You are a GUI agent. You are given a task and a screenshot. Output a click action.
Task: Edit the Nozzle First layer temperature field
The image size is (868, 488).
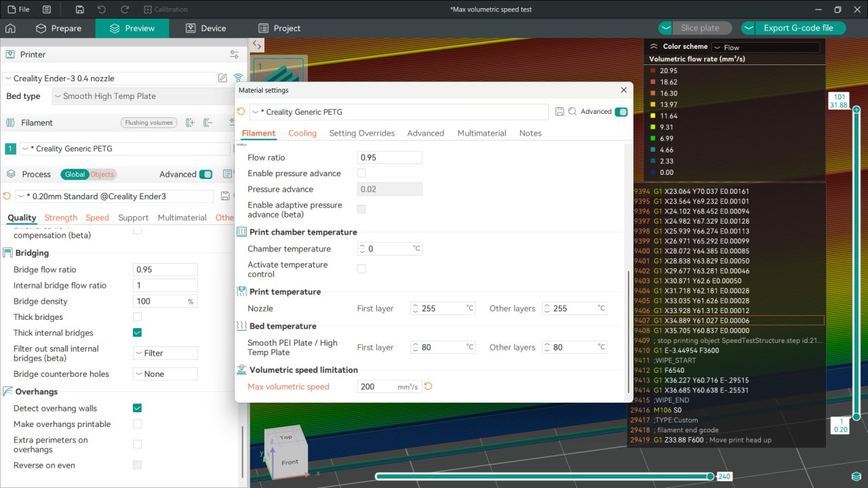click(443, 308)
